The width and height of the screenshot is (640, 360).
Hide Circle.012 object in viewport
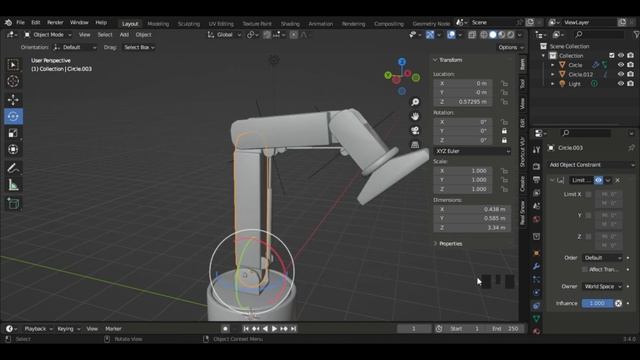[621, 74]
